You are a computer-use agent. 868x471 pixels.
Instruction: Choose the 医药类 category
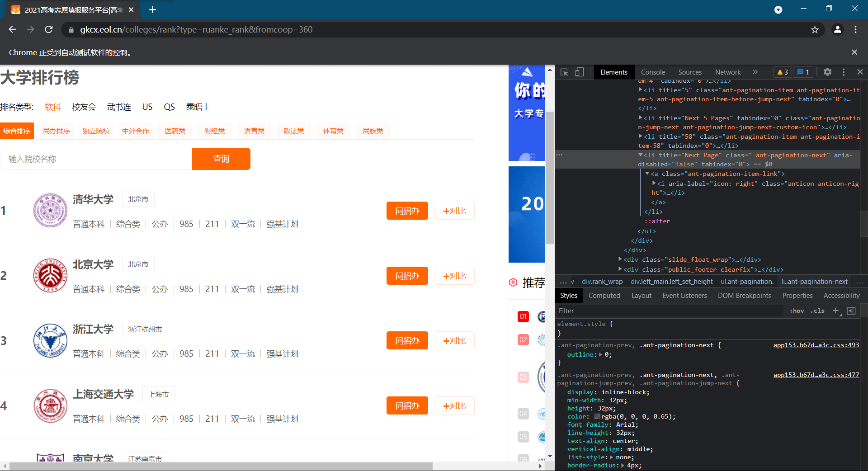(175, 131)
